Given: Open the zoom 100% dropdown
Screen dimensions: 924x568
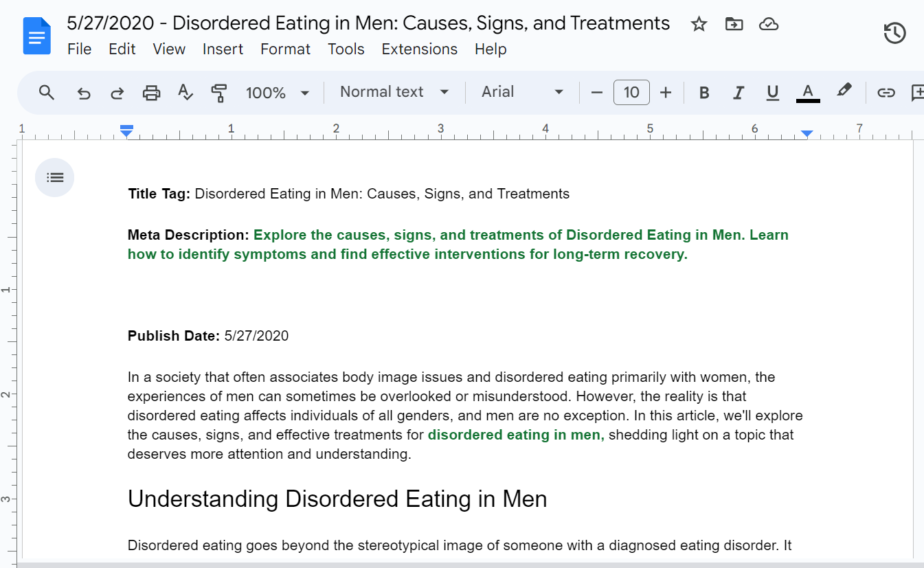Looking at the screenshot, I should 278,93.
